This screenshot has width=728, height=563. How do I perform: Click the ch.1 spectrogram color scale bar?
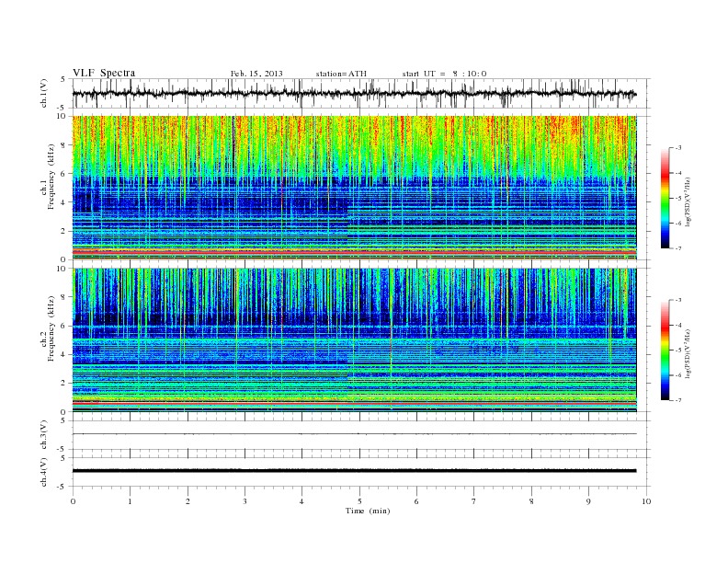(x=665, y=198)
